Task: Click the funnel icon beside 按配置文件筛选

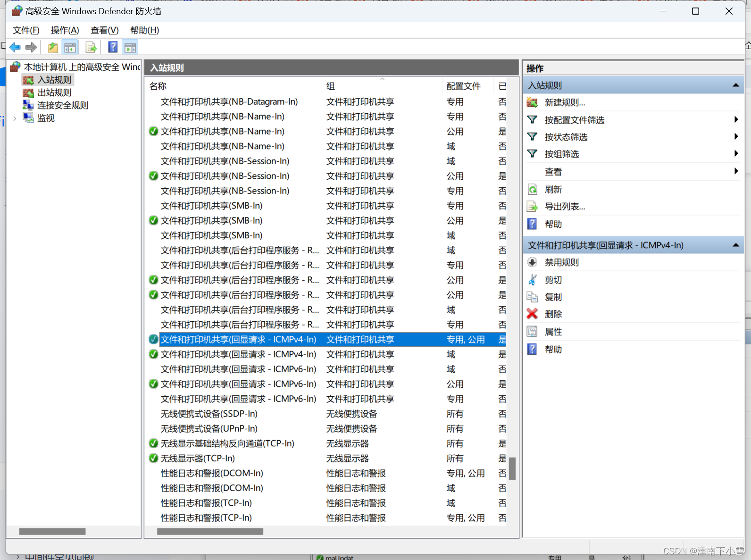Action: tap(532, 120)
